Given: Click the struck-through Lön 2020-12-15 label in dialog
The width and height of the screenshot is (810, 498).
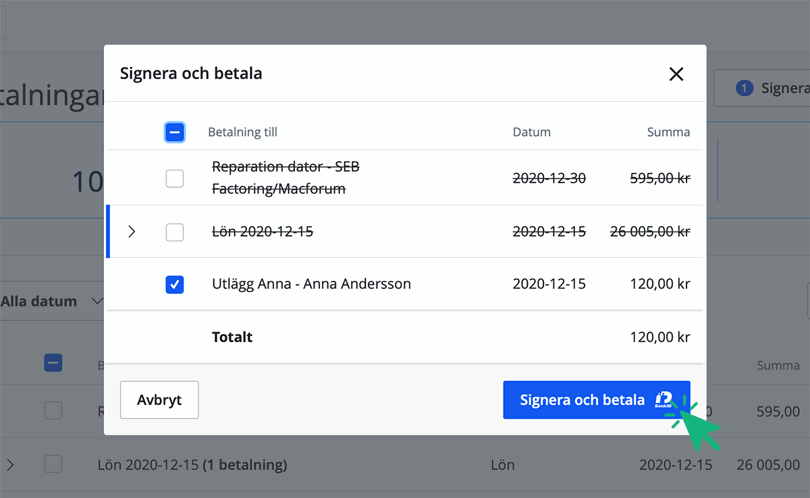Looking at the screenshot, I should [x=263, y=232].
